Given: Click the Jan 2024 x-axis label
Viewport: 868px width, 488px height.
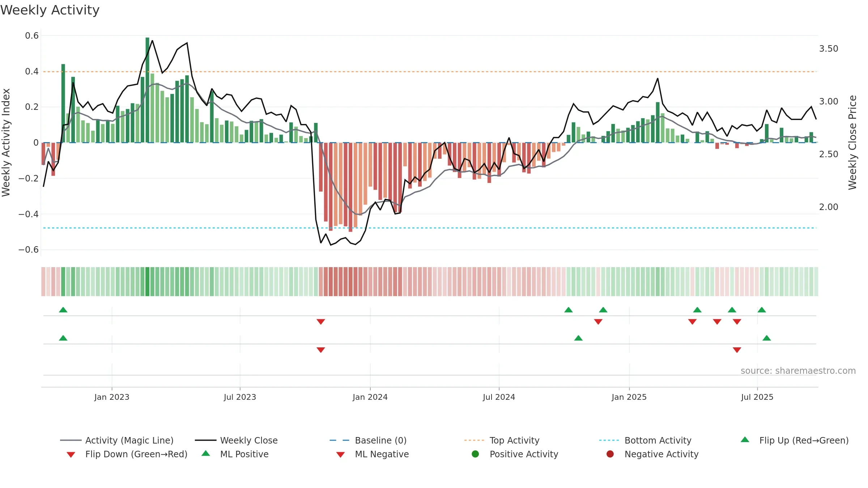Looking at the screenshot, I should click(370, 397).
